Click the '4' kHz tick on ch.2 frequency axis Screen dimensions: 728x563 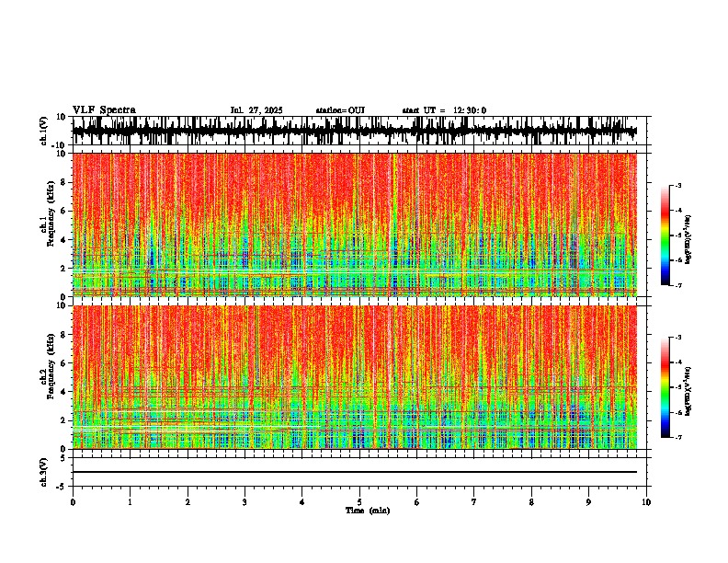[x=64, y=392]
